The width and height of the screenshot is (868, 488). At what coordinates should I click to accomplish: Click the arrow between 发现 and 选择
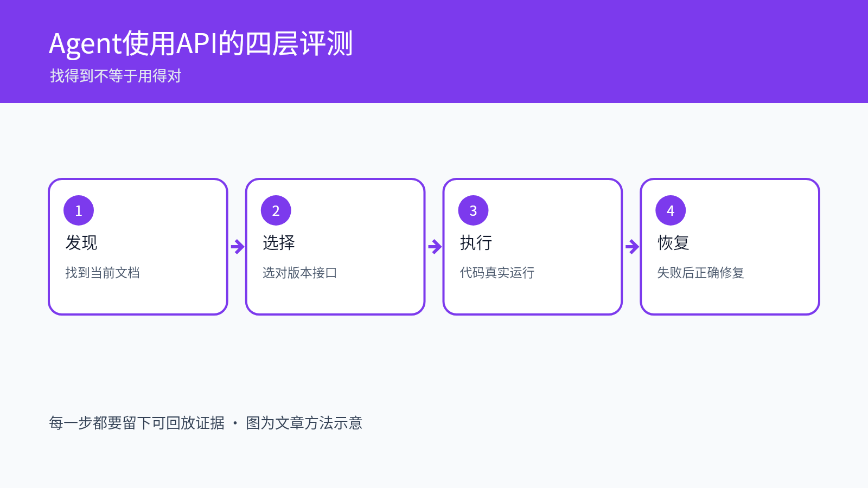237,247
